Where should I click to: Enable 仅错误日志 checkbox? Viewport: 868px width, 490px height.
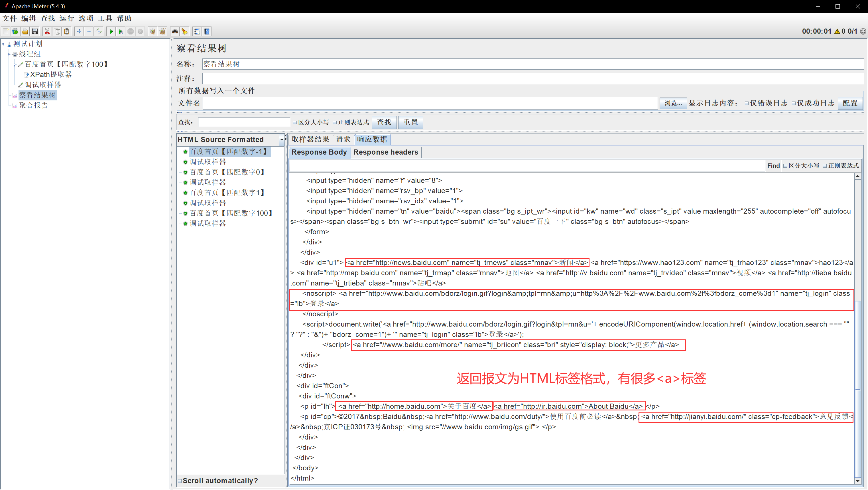tap(746, 103)
